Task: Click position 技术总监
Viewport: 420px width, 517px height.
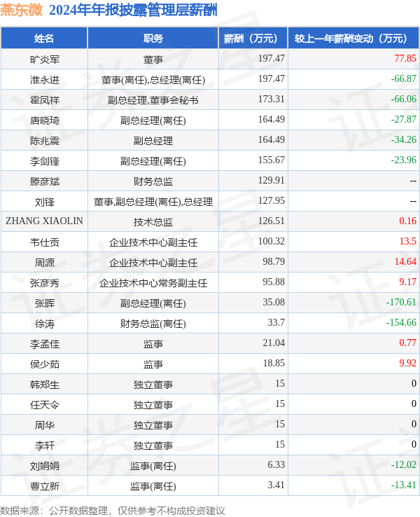Action: click(153, 222)
